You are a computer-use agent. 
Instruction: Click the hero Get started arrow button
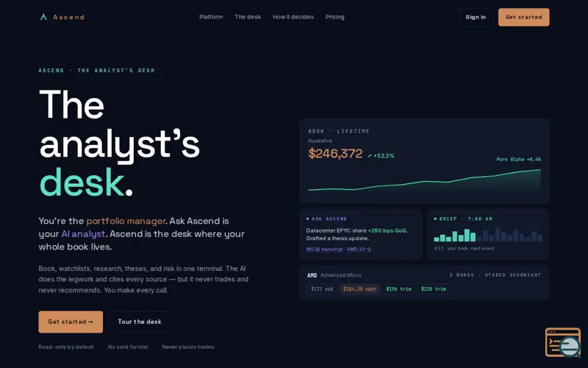71,322
